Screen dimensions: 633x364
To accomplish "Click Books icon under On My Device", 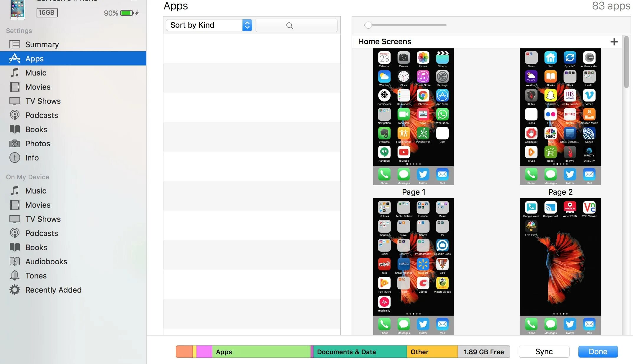I will 14,247.
